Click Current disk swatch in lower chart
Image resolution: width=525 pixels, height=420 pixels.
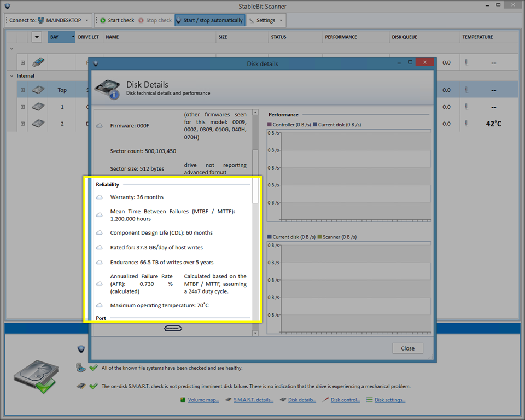pyautogui.click(x=270, y=236)
